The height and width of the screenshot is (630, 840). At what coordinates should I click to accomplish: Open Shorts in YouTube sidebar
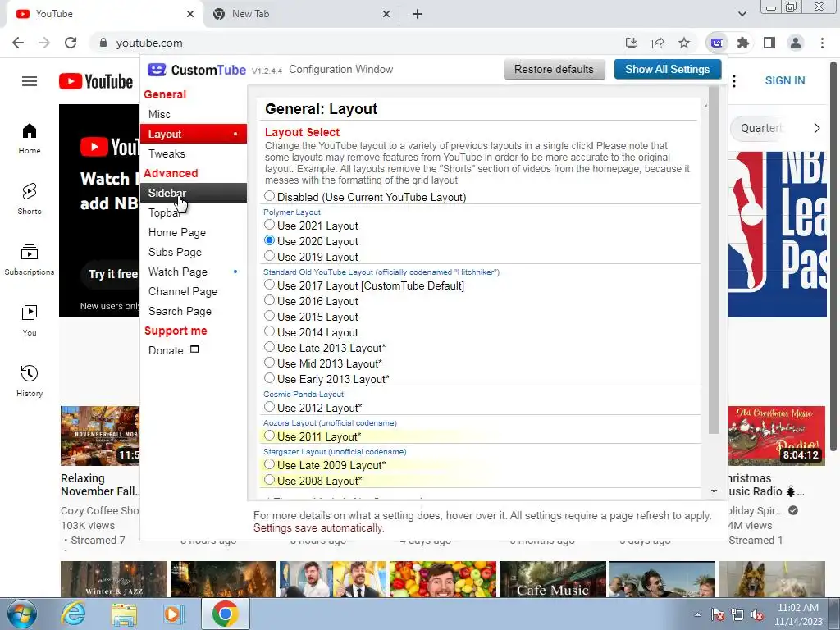point(30,199)
